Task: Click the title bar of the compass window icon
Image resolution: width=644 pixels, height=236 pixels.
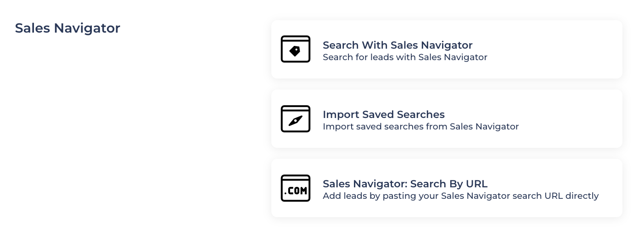Action: coord(295,108)
